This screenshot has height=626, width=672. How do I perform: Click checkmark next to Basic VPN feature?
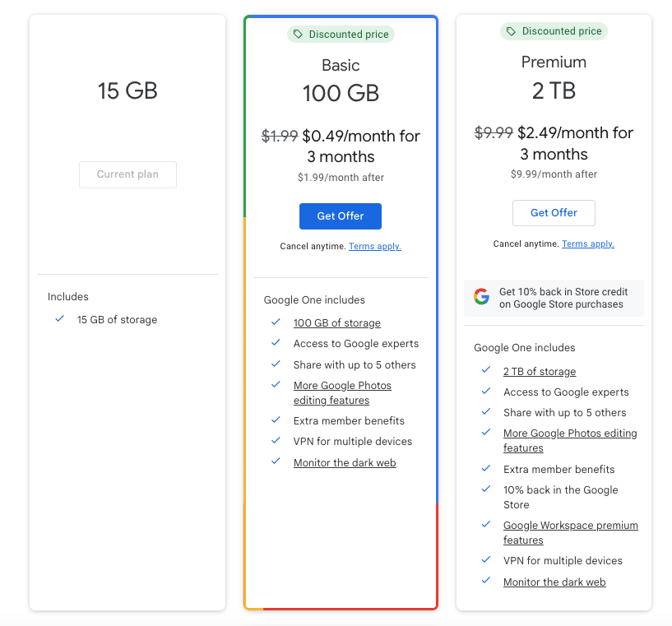276,441
